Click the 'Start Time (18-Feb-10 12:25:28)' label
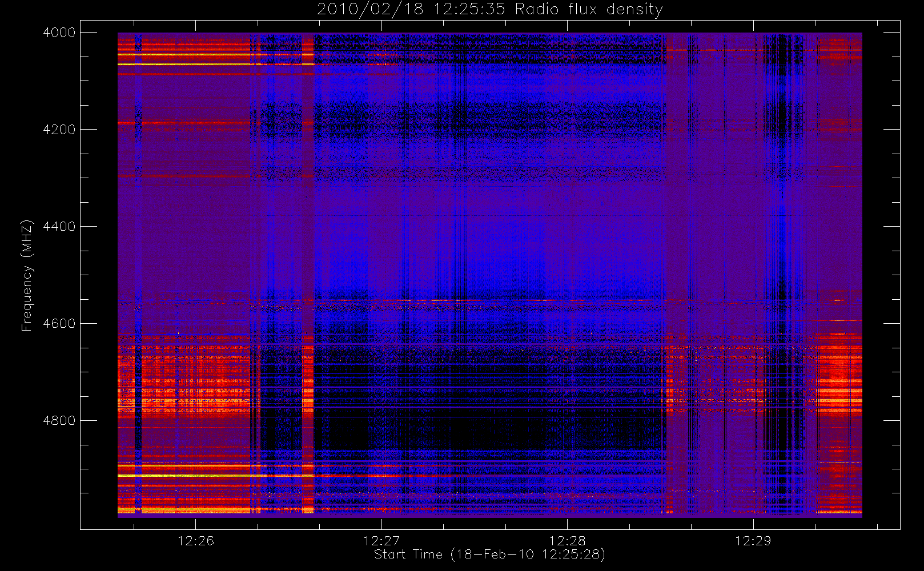This screenshot has height=571, width=924. tap(489, 554)
